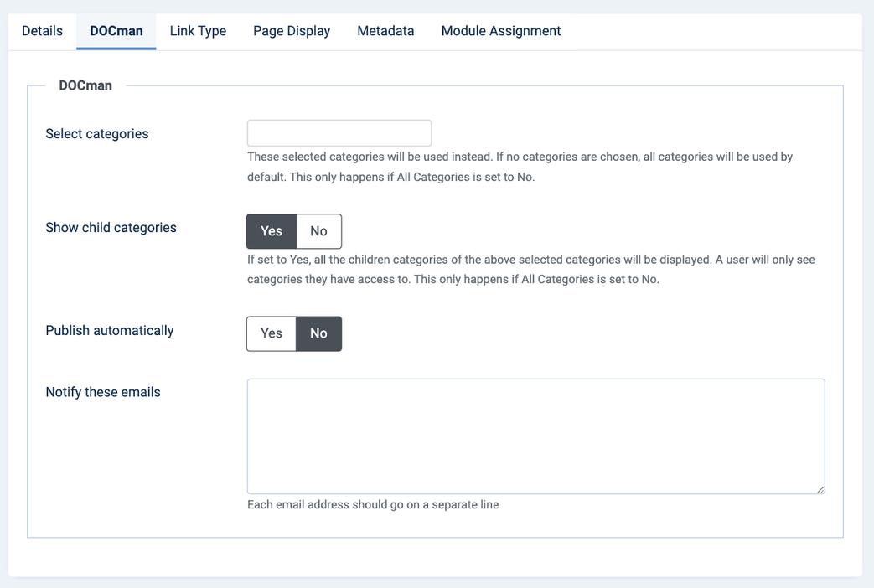Open the Metadata tab
This screenshot has width=874, height=588.
385,31
